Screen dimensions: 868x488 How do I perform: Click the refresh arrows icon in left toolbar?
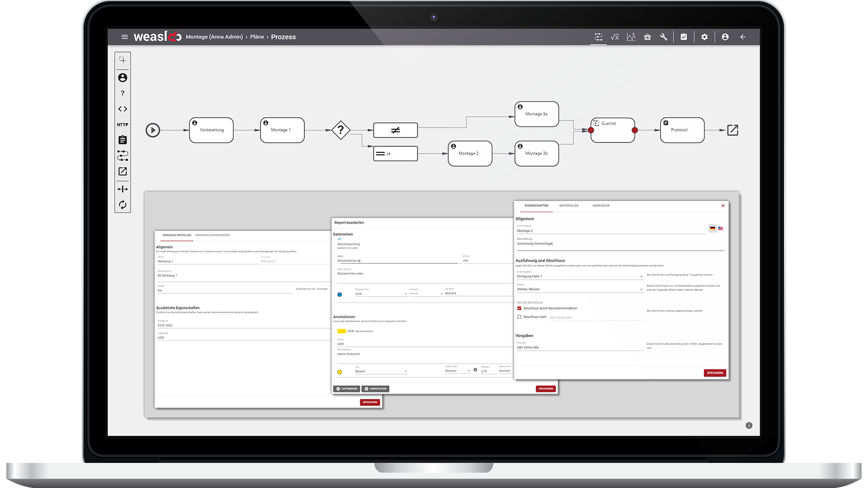[x=123, y=205]
